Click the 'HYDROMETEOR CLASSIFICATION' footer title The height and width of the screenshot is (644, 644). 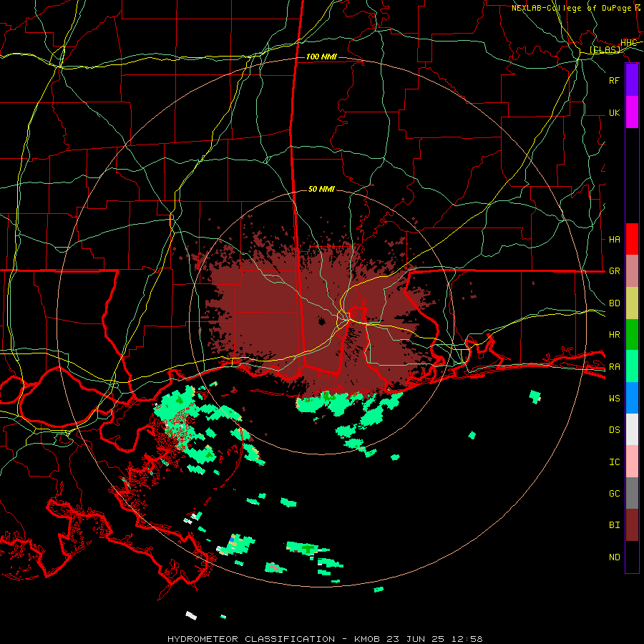click(x=251, y=639)
